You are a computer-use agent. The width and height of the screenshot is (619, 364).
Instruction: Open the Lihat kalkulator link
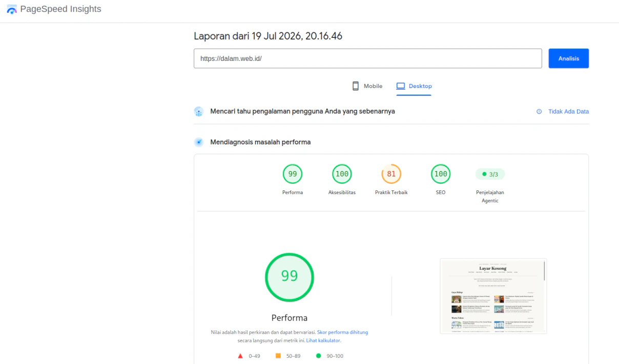323,340
